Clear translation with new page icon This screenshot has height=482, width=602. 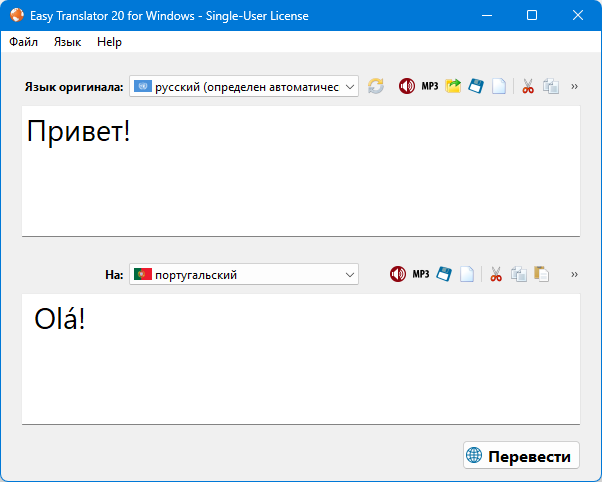(x=467, y=274)
